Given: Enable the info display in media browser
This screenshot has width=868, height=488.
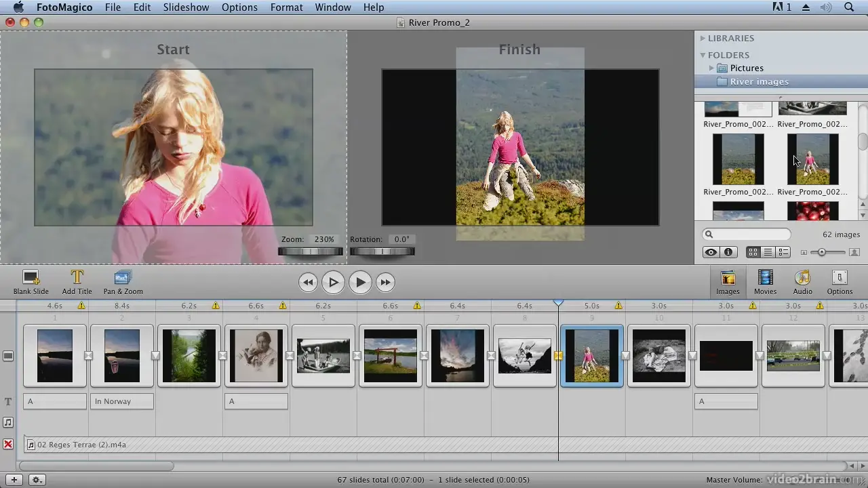Looking at the screenshot, I should (728, 251).
